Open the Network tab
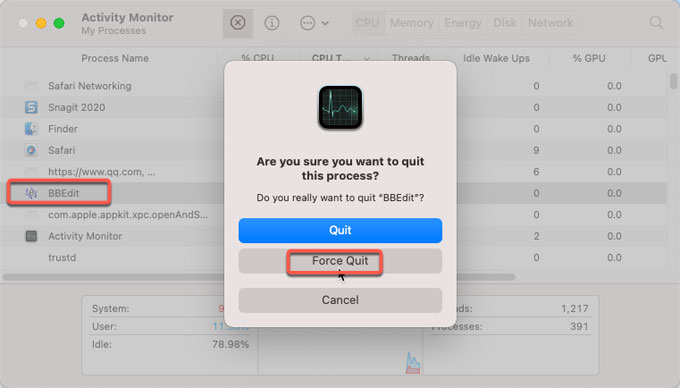 [550, 23]
